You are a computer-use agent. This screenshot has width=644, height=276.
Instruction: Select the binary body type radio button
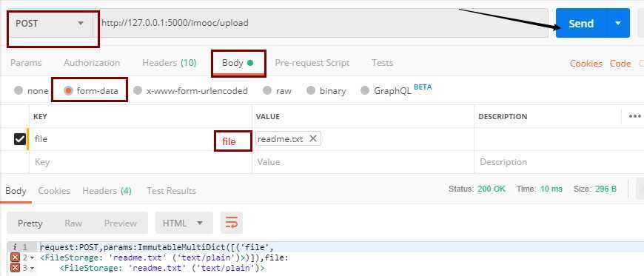tap(311, 91)
